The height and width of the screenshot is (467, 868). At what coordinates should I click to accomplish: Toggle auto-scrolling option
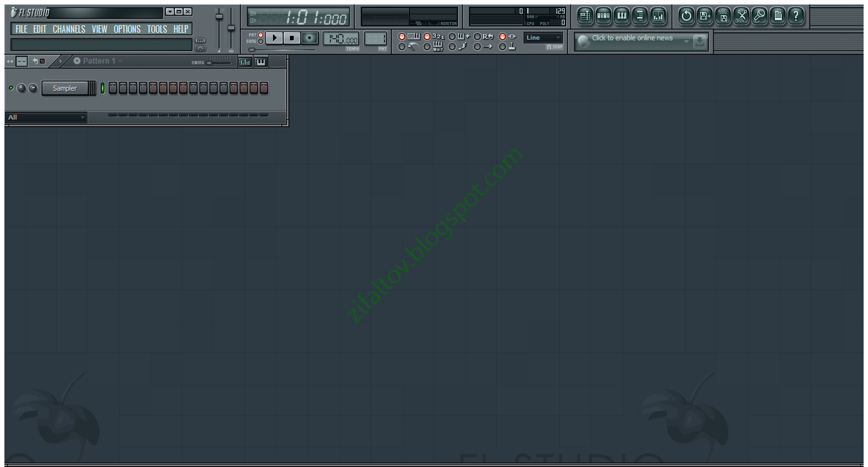click(477, 47)
